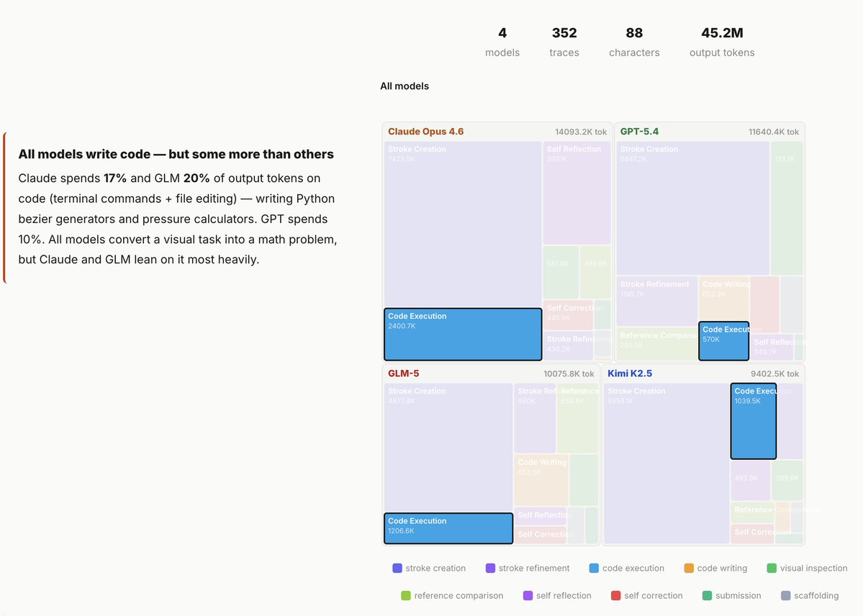Screen dimensions: 863x616
Task: Click the All models heading
Action: 405,86
